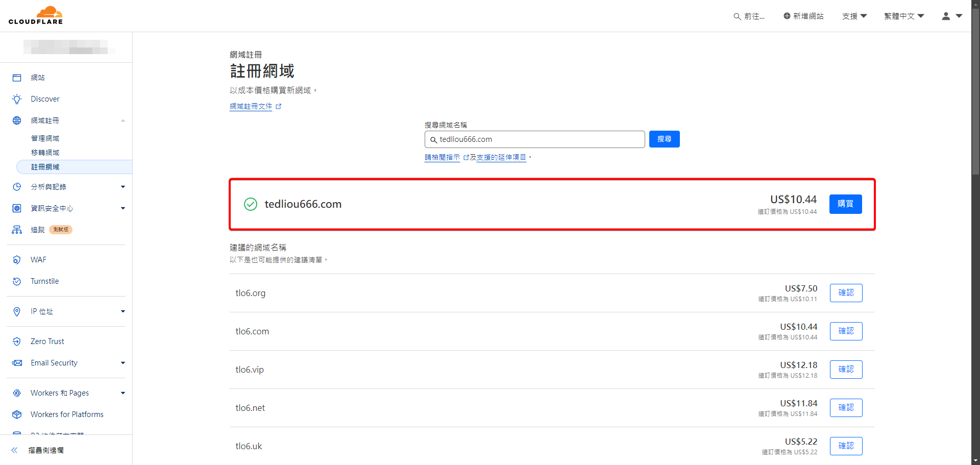Click 購買 button for tedliou666.com
The width and height of the screenshot is (980, 465).
coord(845,204)
